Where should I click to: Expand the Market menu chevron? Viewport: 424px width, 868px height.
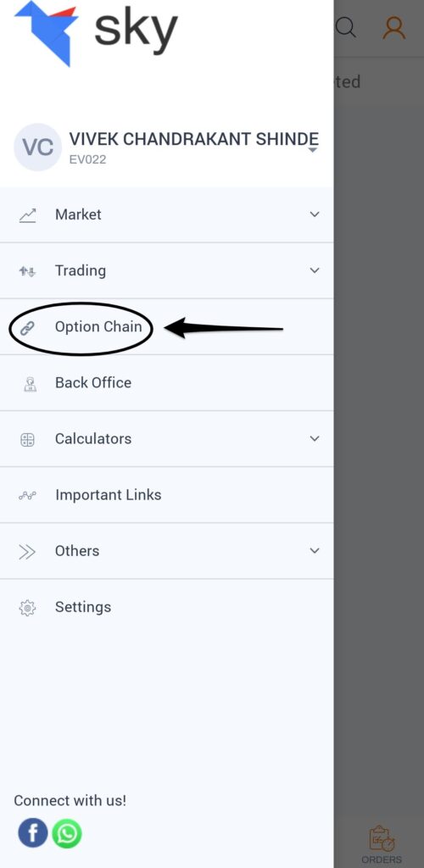(315, 214)
